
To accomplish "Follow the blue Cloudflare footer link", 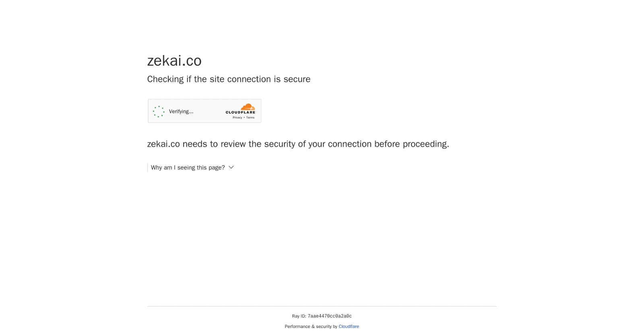I will click(349, 326).
